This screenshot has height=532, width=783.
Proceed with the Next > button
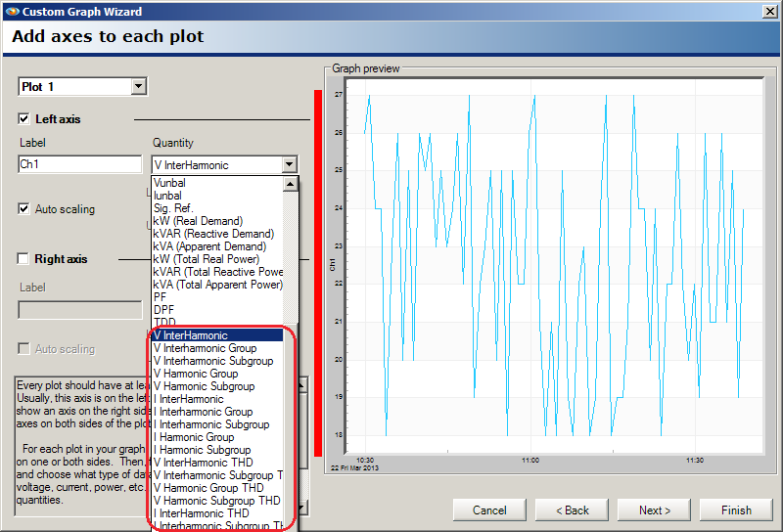point(654,510)
